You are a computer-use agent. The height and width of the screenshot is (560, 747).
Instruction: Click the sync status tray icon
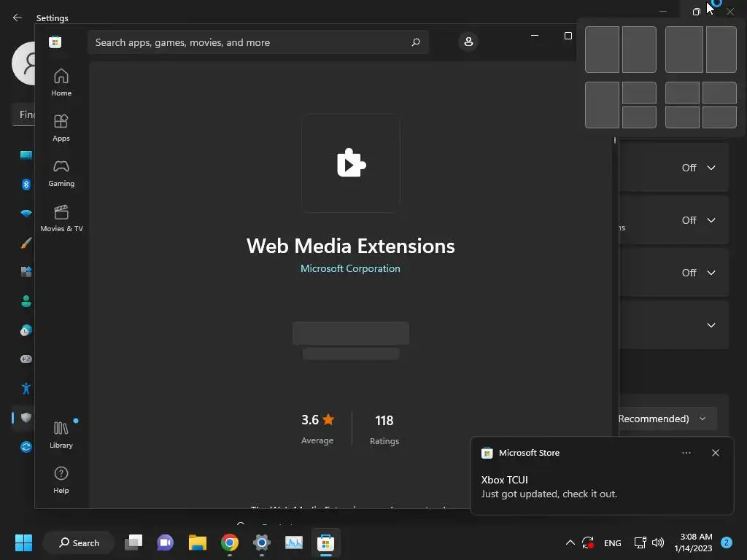[588, 542]
